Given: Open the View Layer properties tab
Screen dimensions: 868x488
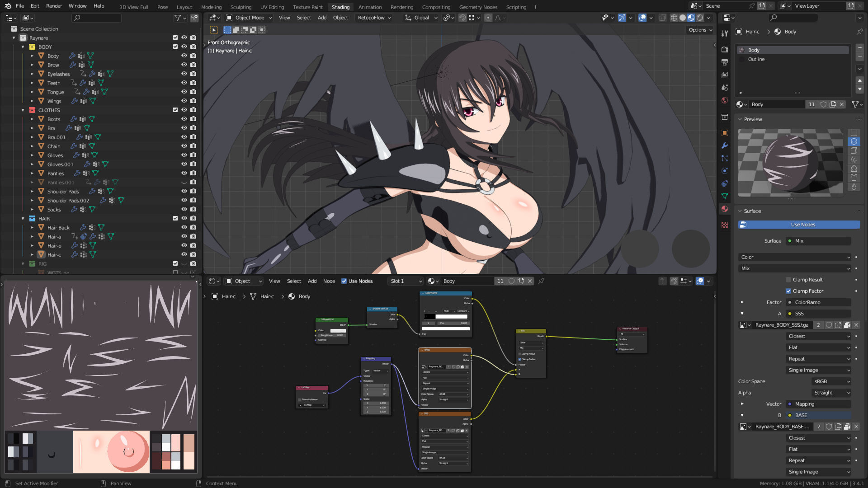Looking at the screenshot, I should tap(725, 75).
